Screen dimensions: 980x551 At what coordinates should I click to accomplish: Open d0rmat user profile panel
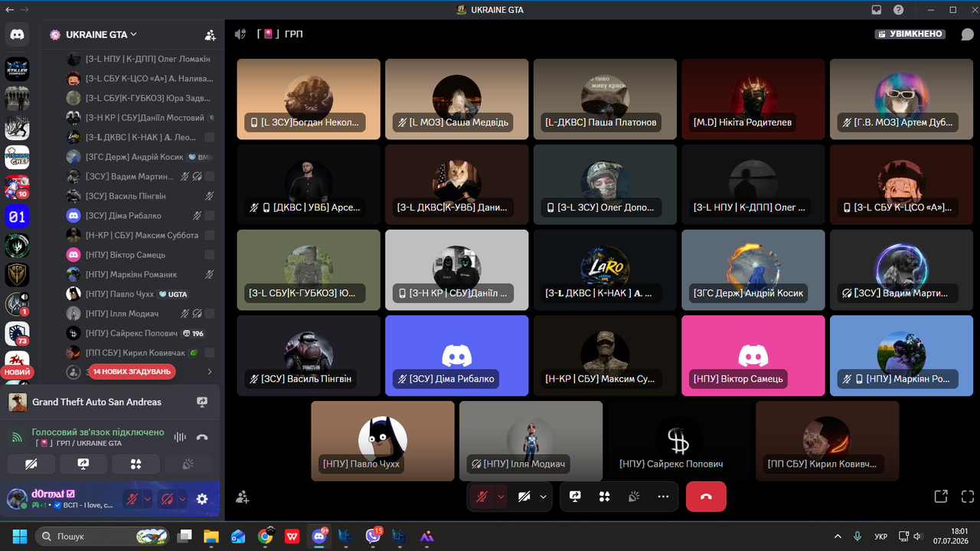(x=61, y=499)
